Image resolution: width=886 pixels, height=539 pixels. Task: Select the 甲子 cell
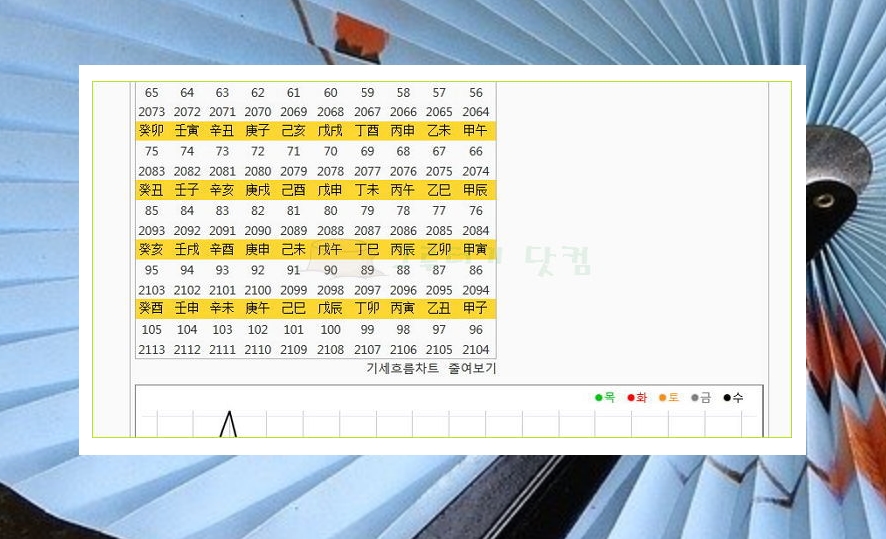475,308
